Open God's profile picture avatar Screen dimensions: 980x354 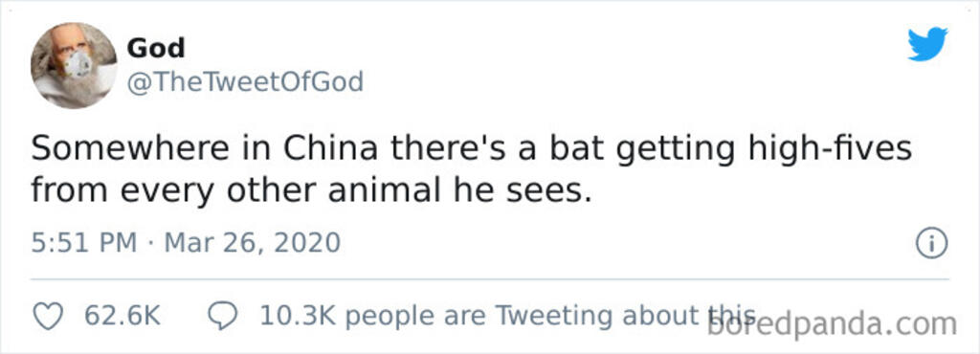[74, 66]
